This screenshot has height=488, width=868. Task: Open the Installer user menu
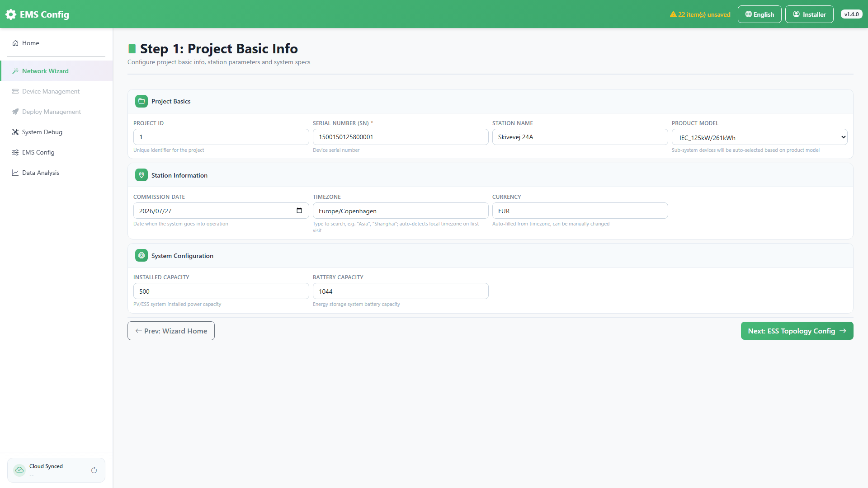pos(809,14)
